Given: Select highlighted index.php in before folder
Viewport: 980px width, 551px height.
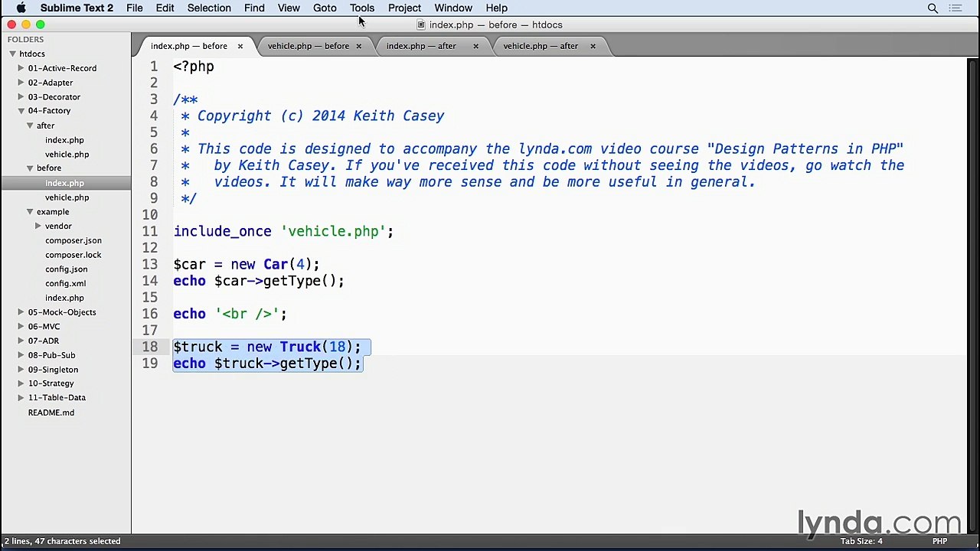Looking at the screenshot, I should pyautogui.click(x=64, y=183).
